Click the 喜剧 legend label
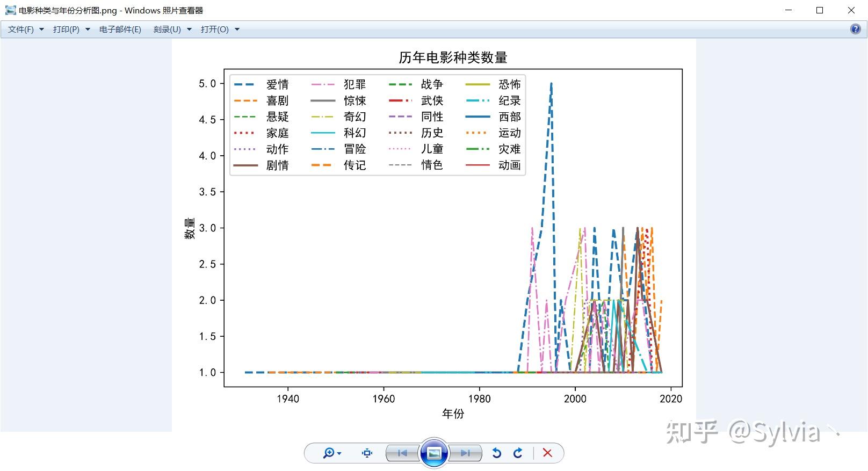The height and width of the screenshot is (471, 868). 278,100
